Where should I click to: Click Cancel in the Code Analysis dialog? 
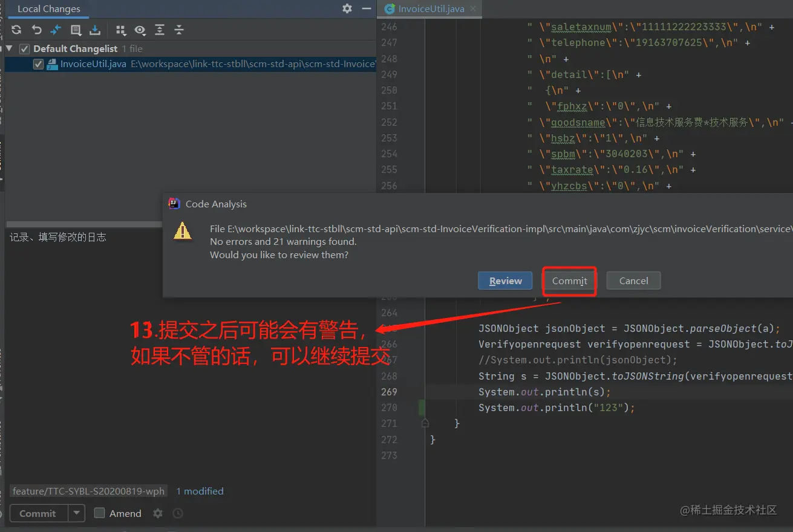[x=633, y=281]
